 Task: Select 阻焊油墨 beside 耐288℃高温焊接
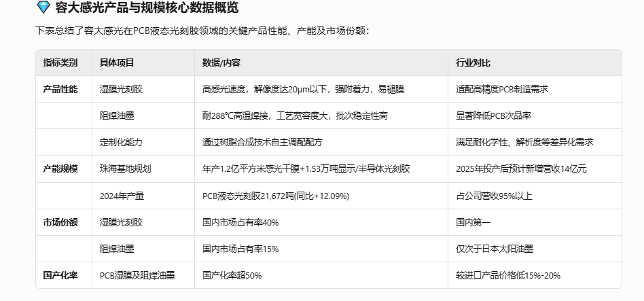(117, 116)
